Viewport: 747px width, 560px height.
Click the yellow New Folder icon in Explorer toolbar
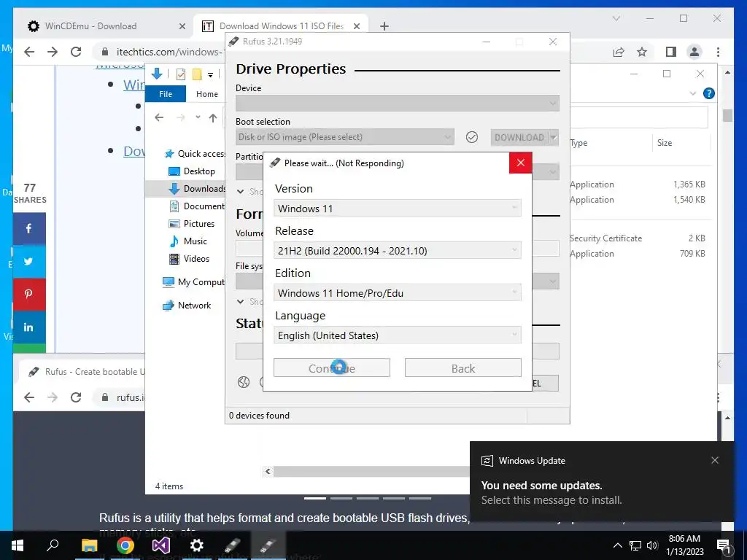click(197, 74)
